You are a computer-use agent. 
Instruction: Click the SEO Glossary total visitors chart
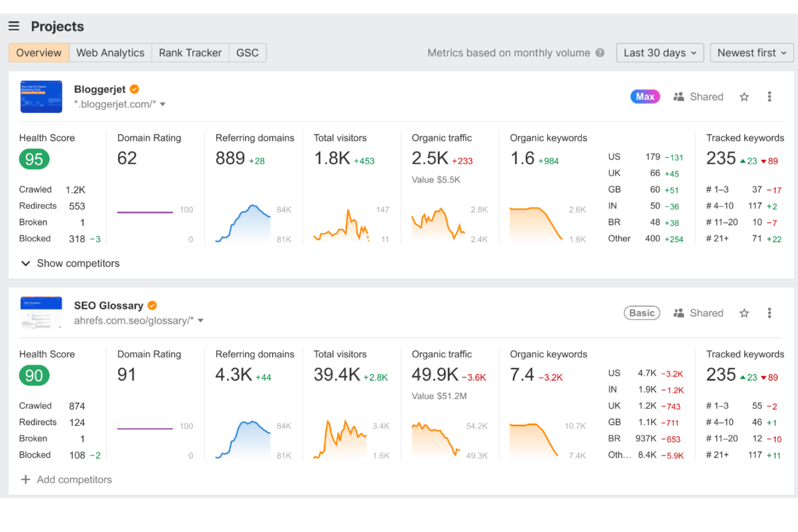pyautogui.click(x=340, y=439)
